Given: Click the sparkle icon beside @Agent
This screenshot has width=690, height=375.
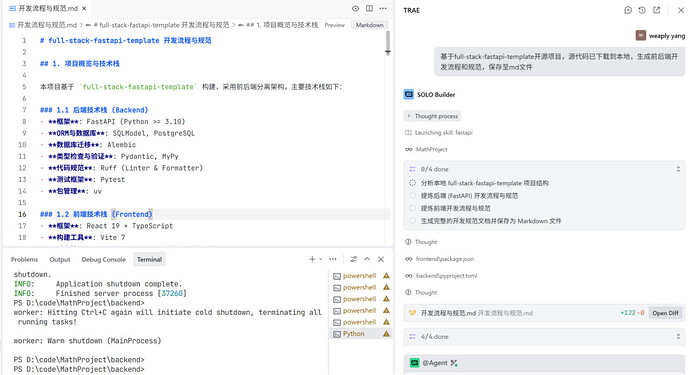Looking at the screenshot, I should pyautogui.click(x=454, y=363).
